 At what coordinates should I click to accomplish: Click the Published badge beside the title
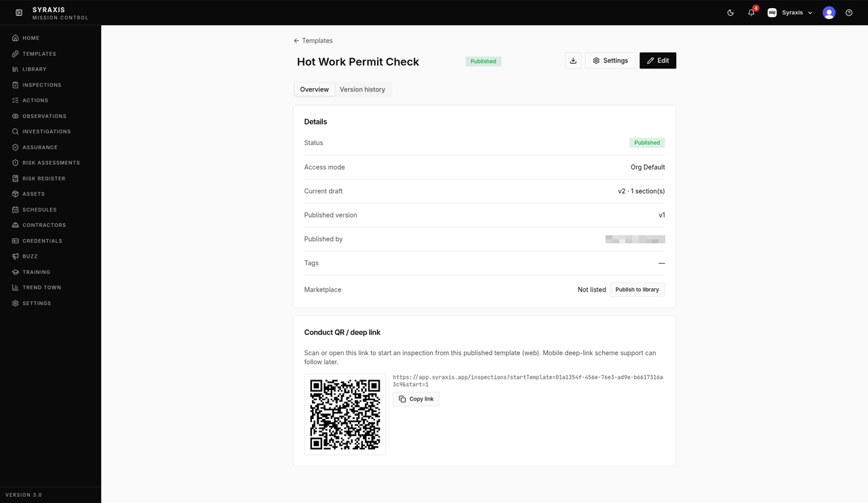click(x=484, y=61)
